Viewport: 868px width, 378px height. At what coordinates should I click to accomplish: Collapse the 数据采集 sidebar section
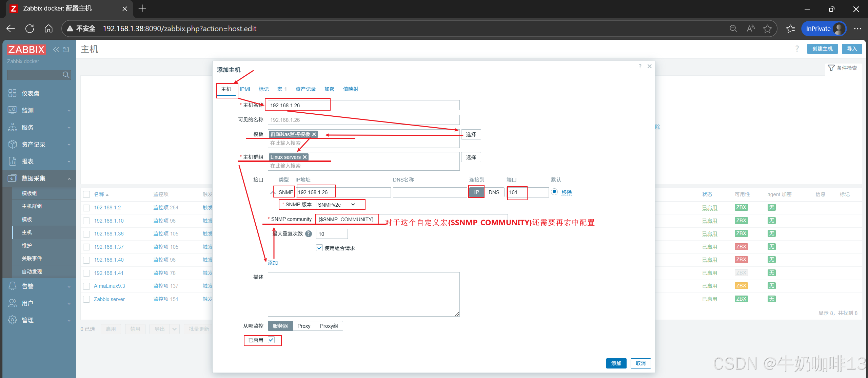pos(39,178)
